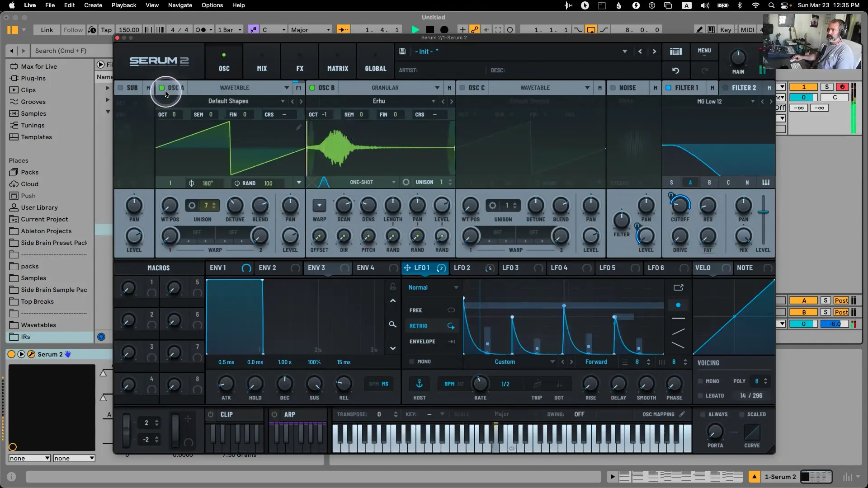Switch to the MIX tab
This screenshot has width=868, height=488.
[x=262, y=62]
